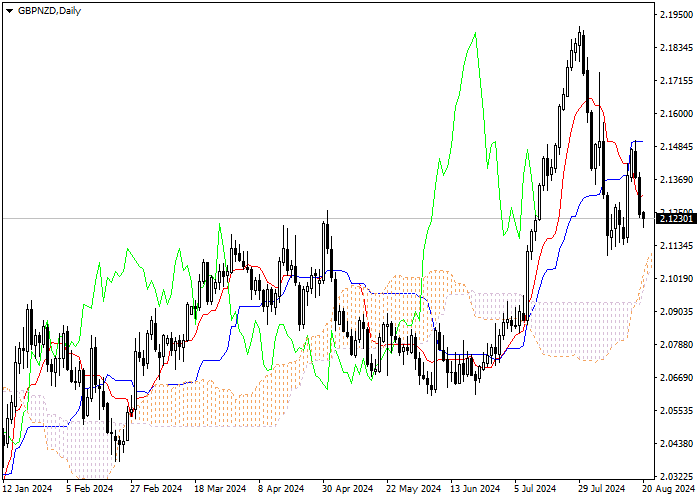
Task: Click the 8 Apr 2024 date label
Action: (282, 489)
